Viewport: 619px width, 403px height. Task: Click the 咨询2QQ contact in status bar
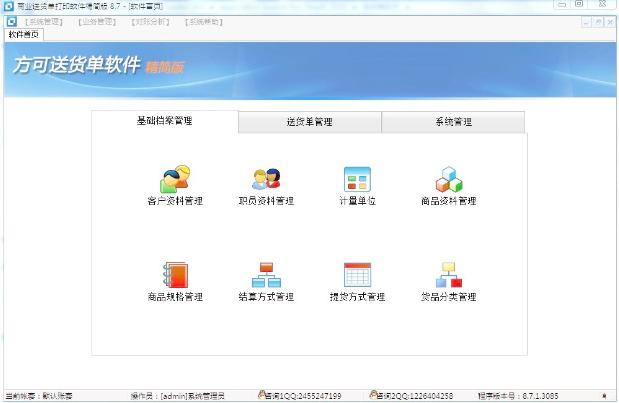coord(411,396)
